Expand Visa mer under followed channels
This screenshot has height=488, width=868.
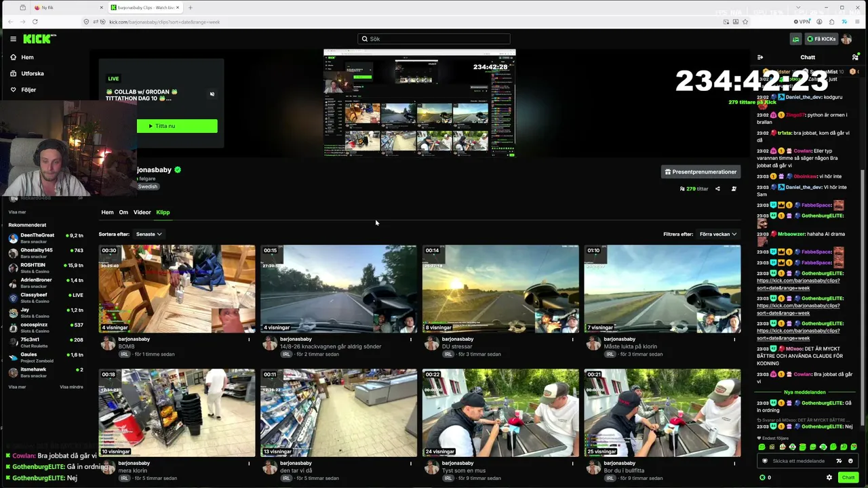17,212
